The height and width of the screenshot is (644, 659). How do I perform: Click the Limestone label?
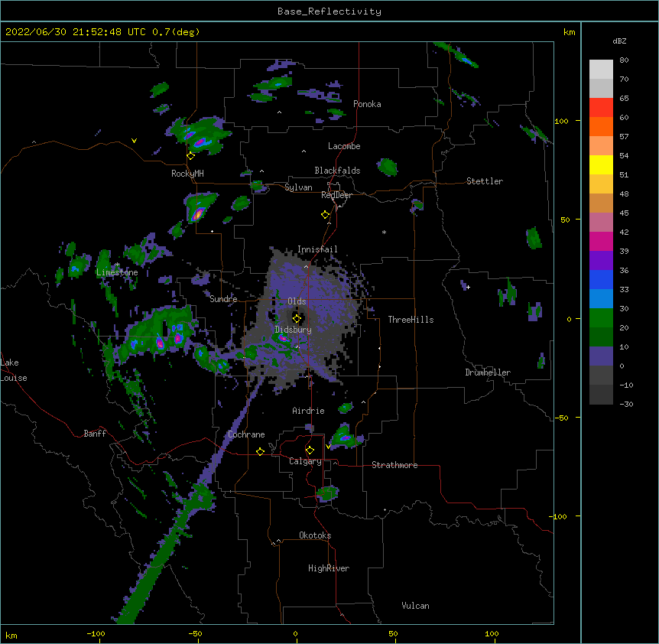(x=117, y=272)
